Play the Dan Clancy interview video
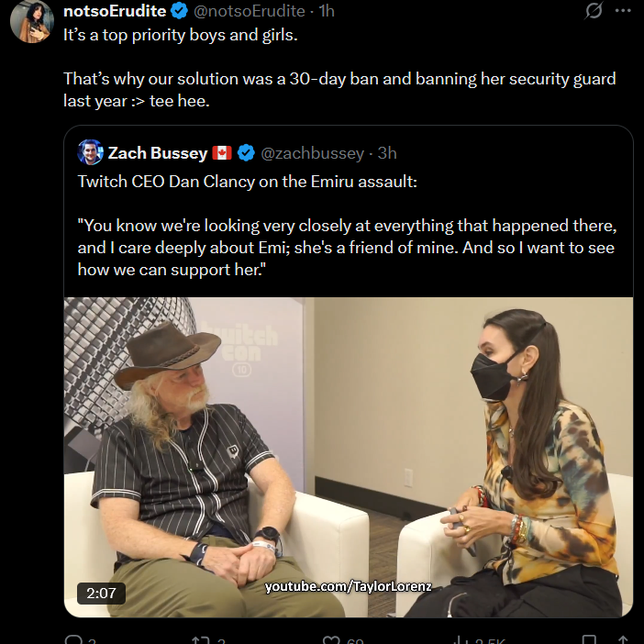Image resolution: width=644 pixels, height=644 pixels. click(x=349, y=457)
